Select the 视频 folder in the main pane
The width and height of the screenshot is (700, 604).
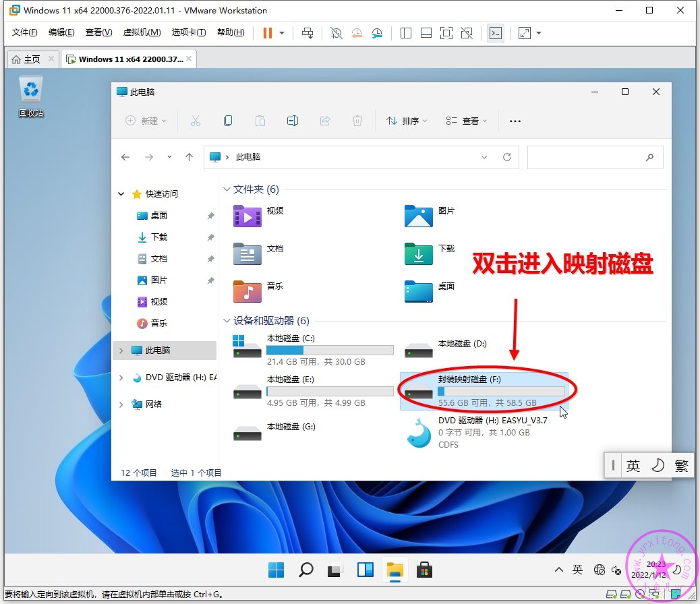[259, 216]
